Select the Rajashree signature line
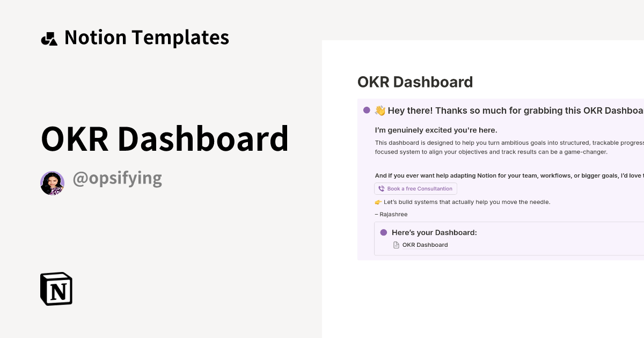 (391, 214)
